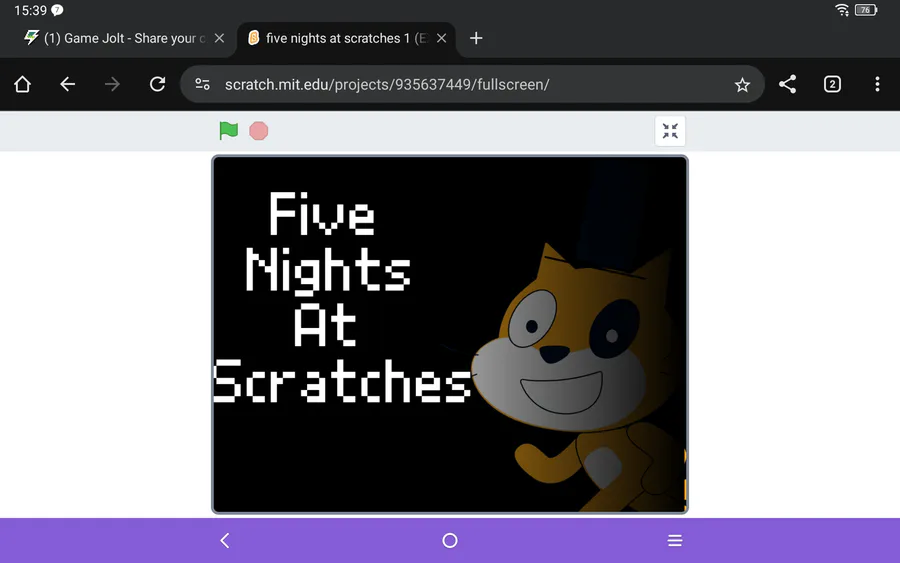This screenshot has width=900, height=563.
Task: Open the browser three-dot menu
Action: click(877, 84)
